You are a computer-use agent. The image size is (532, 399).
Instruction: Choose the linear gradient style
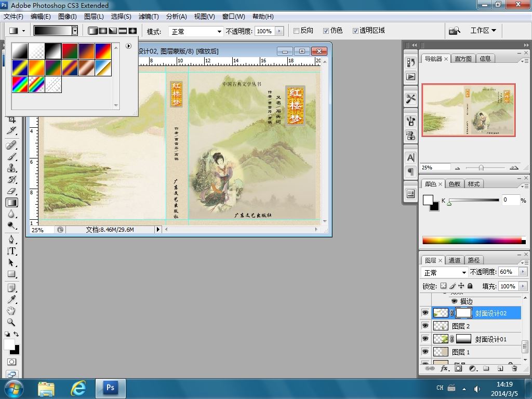tap(92, 31)
